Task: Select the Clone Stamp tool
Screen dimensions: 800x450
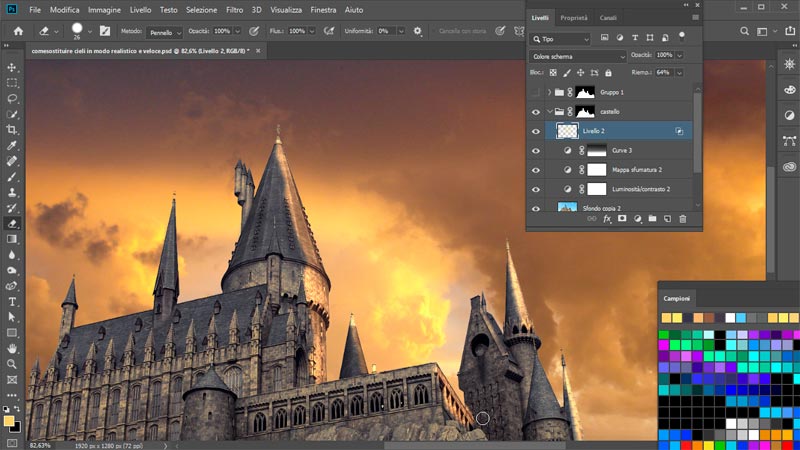Action: pos(12,192)
